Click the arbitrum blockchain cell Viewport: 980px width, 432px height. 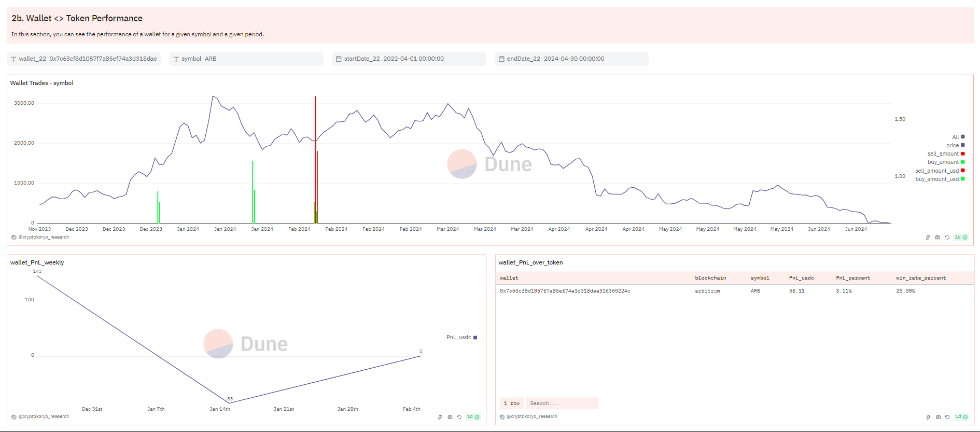click(x=707, y=291)
